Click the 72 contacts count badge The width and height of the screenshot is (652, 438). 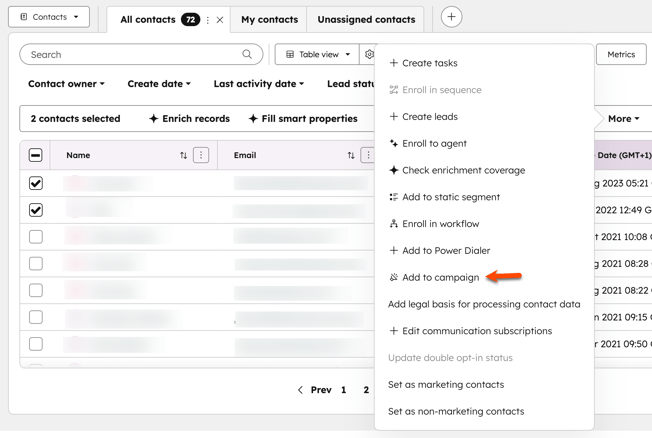190,20
